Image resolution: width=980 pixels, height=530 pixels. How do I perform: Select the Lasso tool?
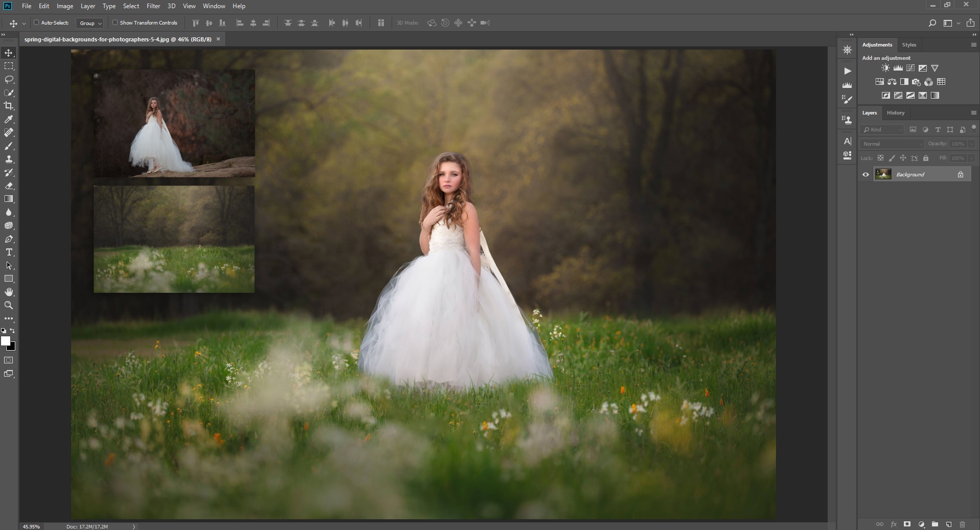9,79
